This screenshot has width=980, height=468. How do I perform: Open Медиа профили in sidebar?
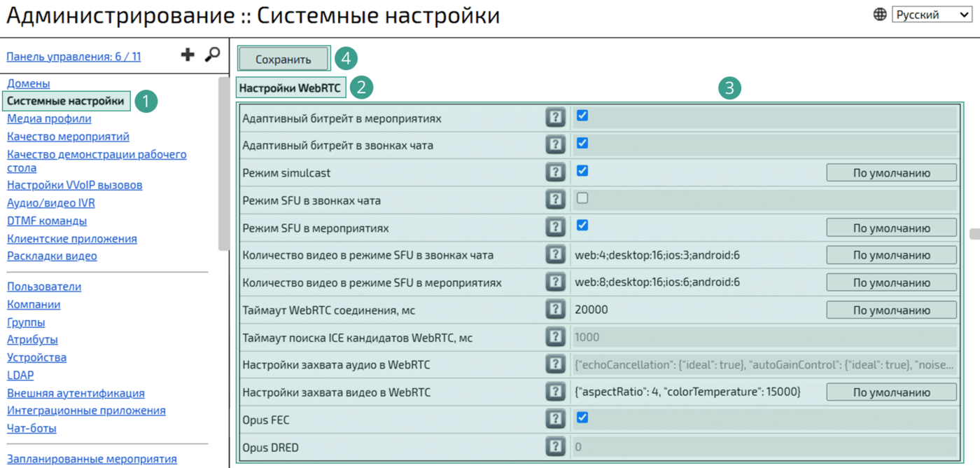49,118
